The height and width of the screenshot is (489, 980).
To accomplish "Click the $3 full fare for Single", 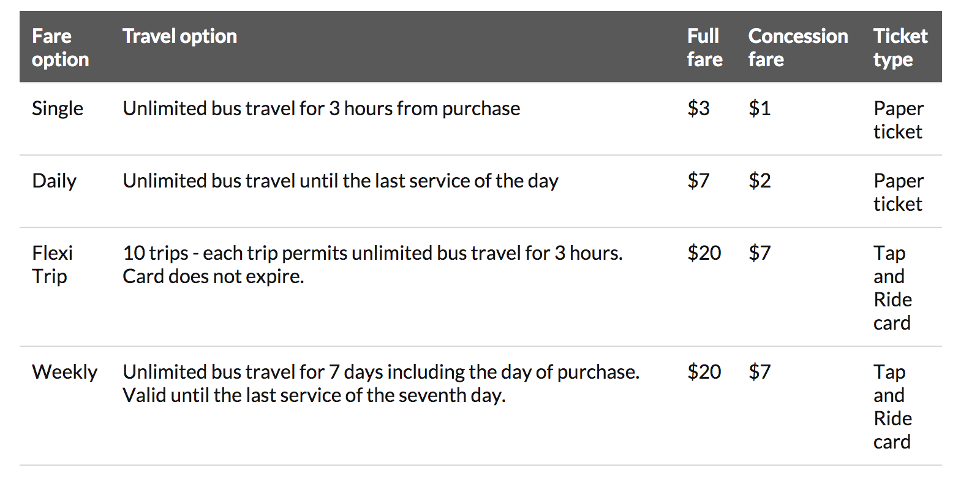I will 698,108.
